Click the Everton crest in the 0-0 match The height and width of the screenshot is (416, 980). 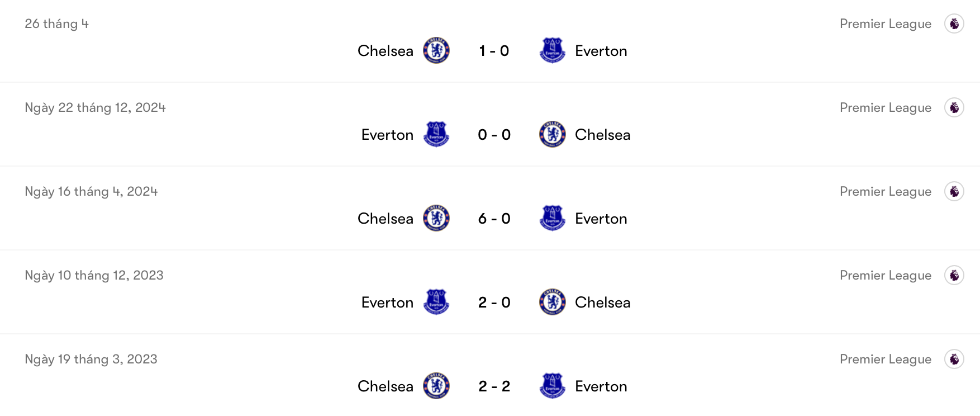pos(437,134)
